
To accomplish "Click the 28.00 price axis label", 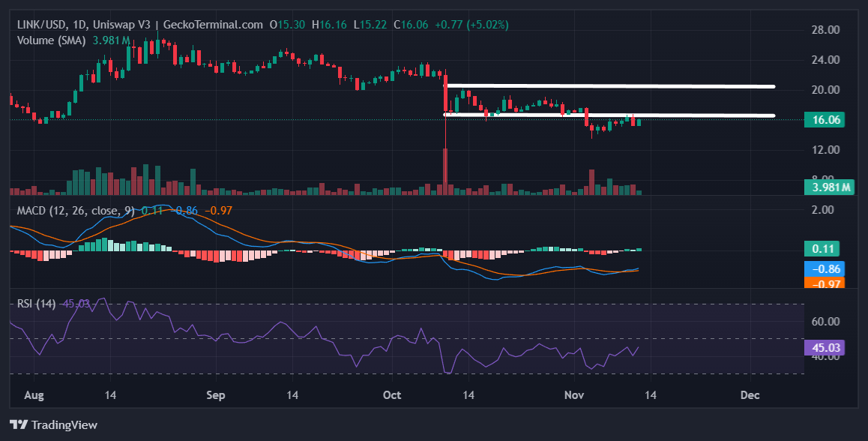I will [x=825, y=30].
